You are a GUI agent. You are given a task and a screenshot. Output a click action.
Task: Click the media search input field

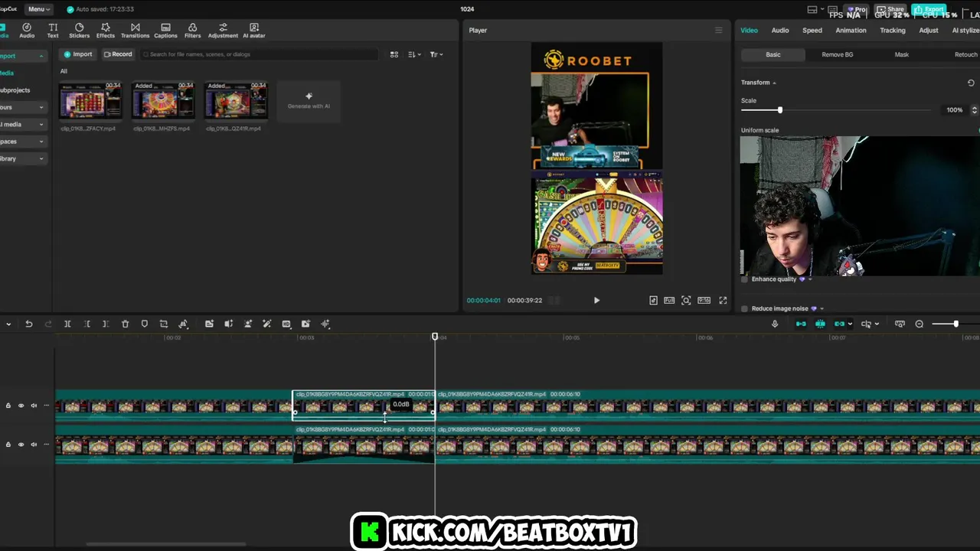pyautogui.click(x=260, y=54)
